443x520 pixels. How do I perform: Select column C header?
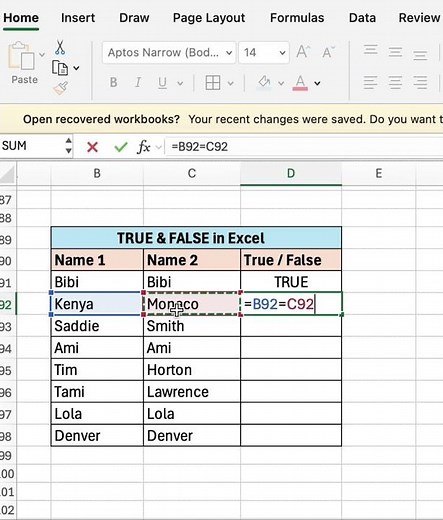192,174
